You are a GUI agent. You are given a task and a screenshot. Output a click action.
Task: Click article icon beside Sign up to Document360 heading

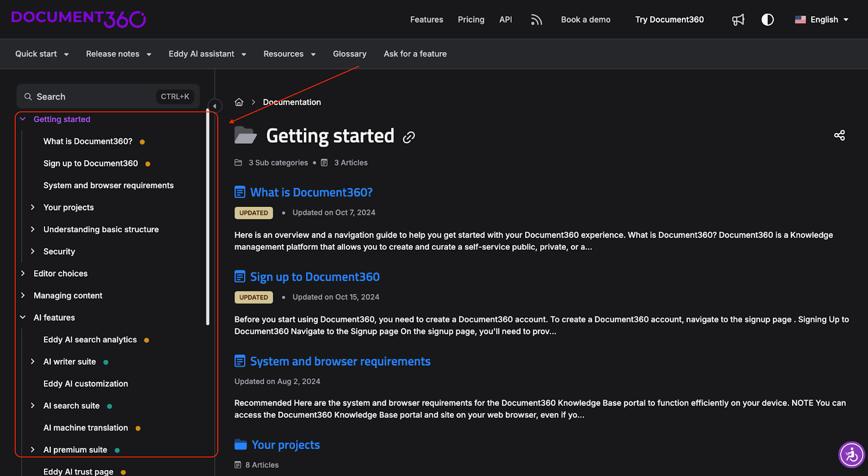240,277
